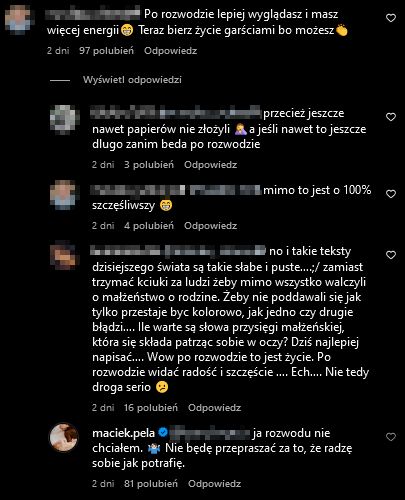405x500 pixels.
Task: Click Odpowiedz under the 16 polubień reply
Action: click(214, 408)
